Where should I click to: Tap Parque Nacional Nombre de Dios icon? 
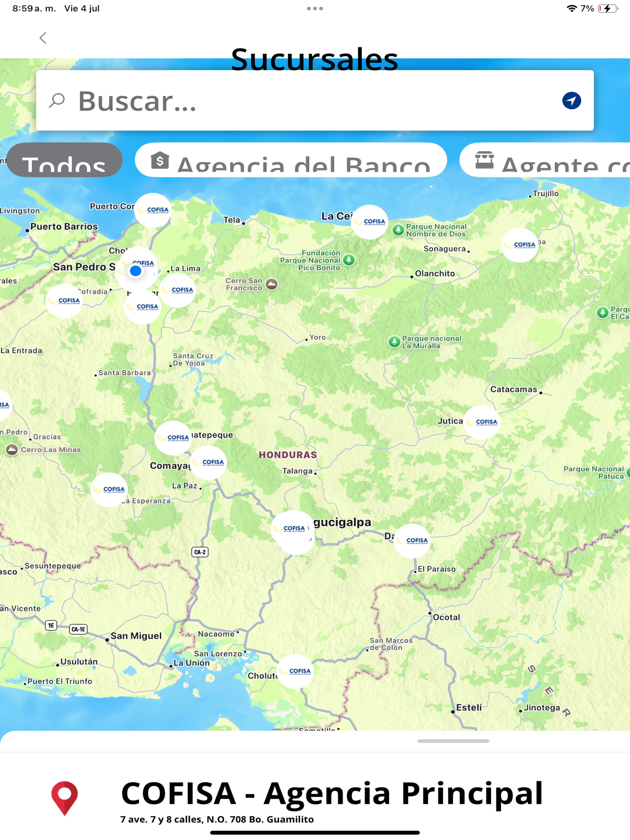tap(398, 230)
